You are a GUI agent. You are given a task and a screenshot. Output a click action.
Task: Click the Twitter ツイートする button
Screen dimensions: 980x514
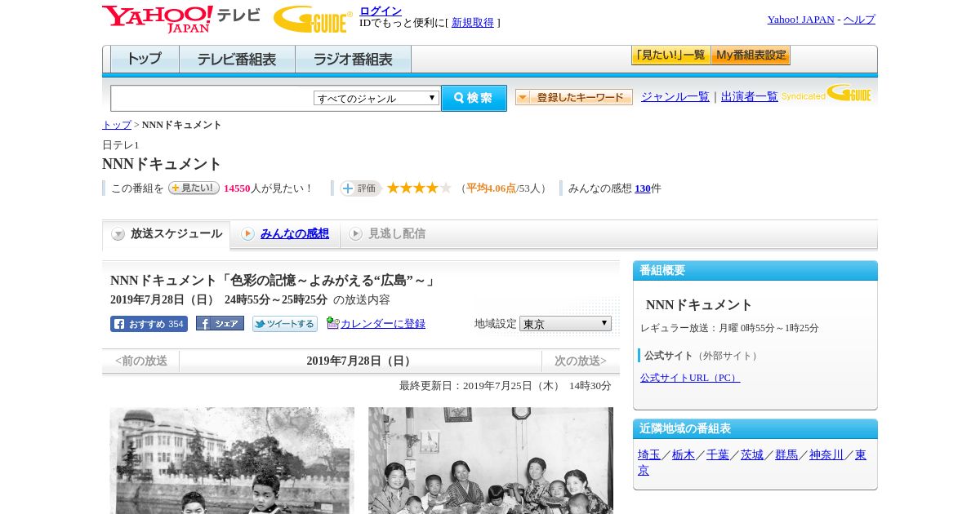point(284,324)
